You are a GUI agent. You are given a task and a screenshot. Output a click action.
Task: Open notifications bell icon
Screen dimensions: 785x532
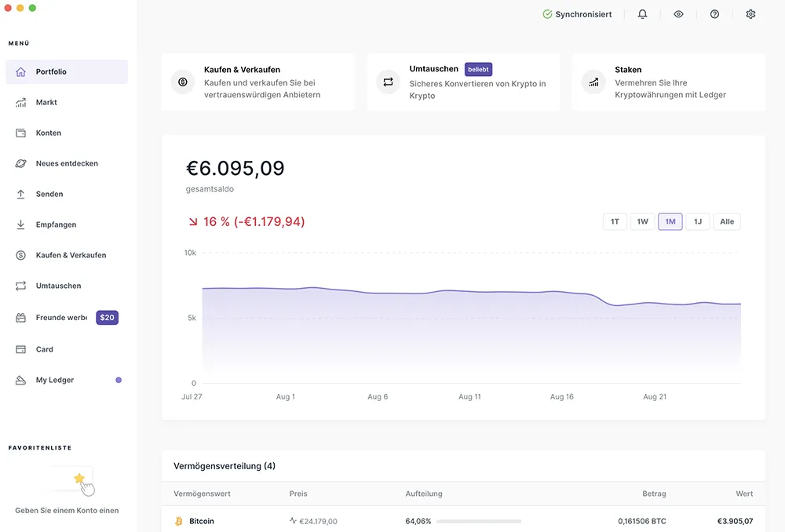pyautogui.click(x=642, y=14)
